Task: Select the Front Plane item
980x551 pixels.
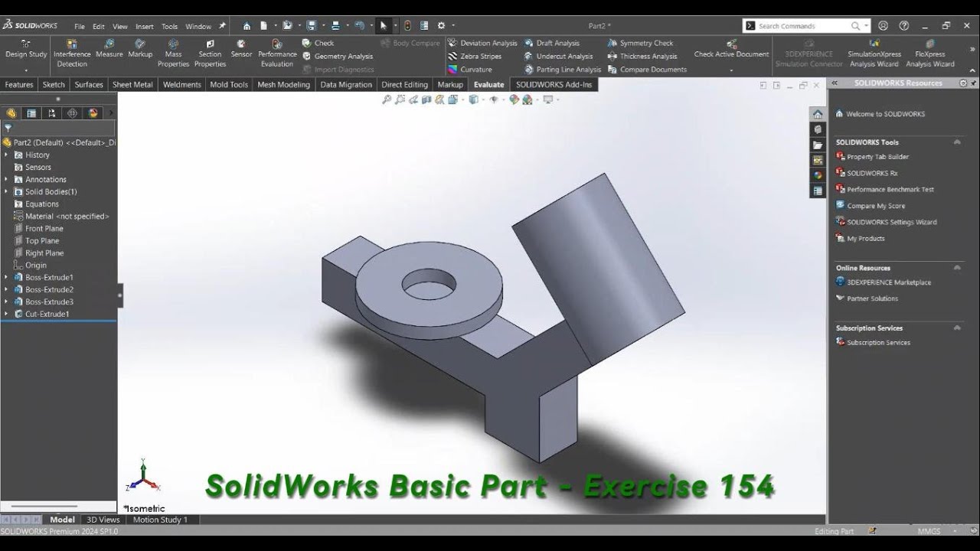Action: [x=44, y=228]
